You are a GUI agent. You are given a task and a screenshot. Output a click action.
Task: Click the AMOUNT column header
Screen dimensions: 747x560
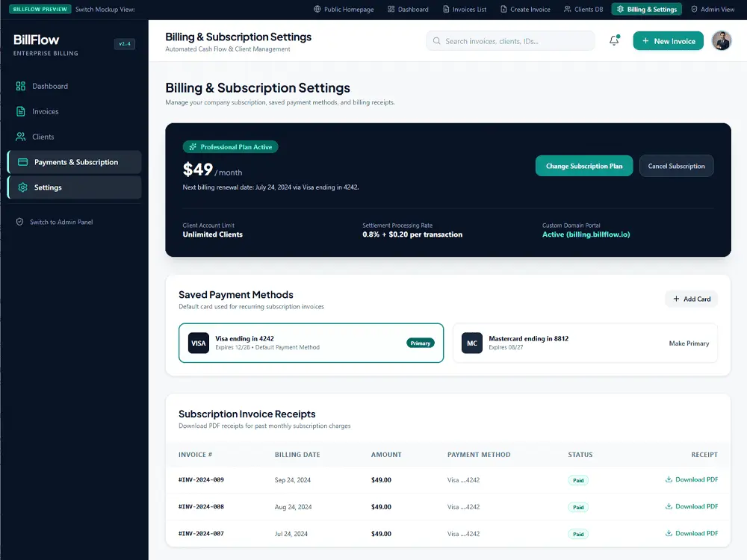pyautogui.click(x=386, y=455)
